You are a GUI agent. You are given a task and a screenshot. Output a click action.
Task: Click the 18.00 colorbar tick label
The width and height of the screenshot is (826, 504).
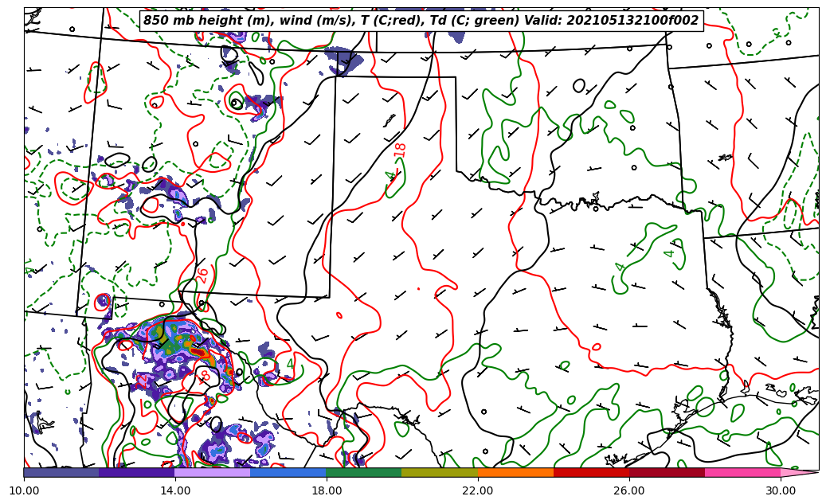click(x=327, y=490)
